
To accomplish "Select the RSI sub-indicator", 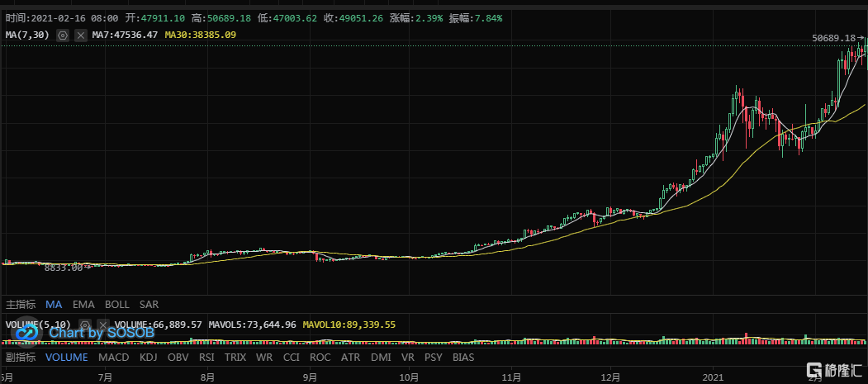I will (x=206, y=358).
